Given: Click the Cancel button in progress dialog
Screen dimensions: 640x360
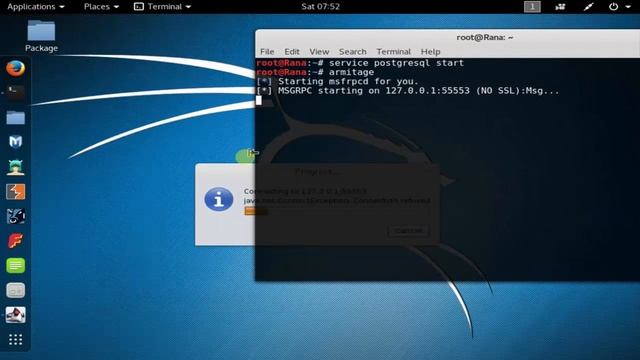Looking at the screenshot, I should click(408, 231).
